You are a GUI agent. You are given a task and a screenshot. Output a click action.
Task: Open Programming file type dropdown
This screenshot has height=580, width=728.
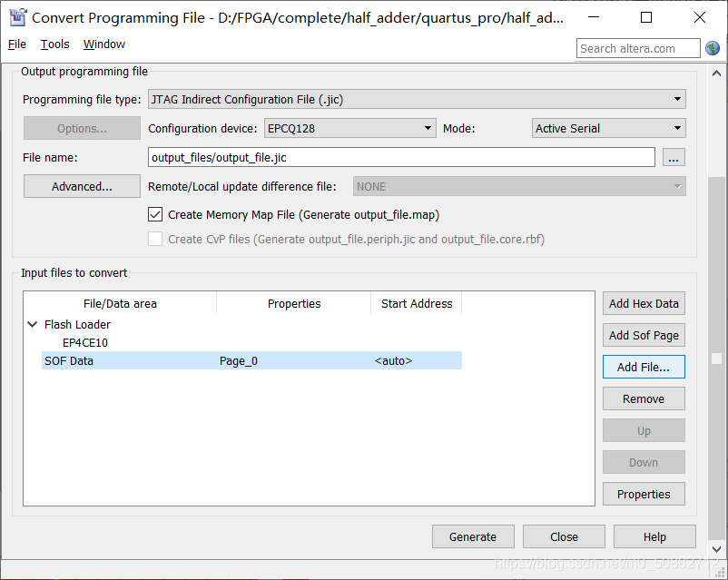tap(417, 99)
